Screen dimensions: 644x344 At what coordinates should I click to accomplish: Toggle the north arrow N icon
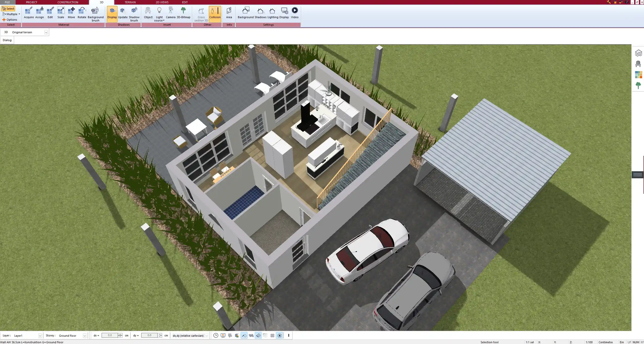pos(279,335)
